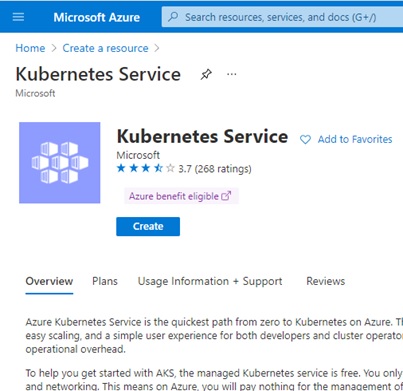Click the star rating icons

coord(146,168)
